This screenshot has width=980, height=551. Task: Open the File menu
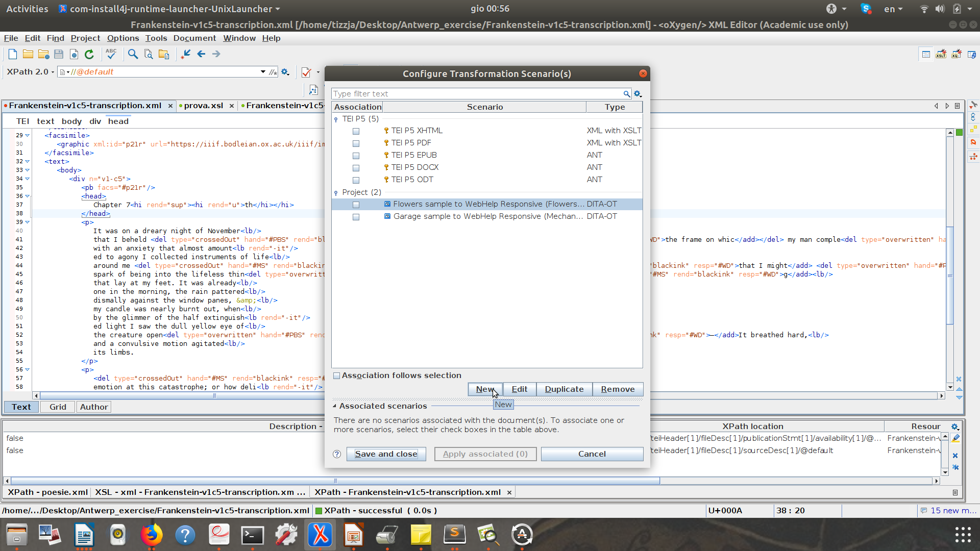11,38
